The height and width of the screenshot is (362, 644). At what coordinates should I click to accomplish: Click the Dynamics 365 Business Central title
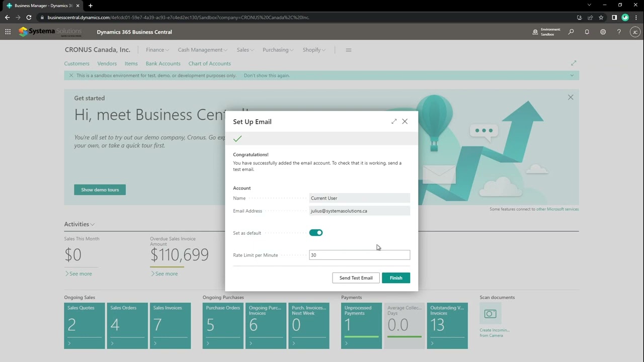[x=134, y=32]
